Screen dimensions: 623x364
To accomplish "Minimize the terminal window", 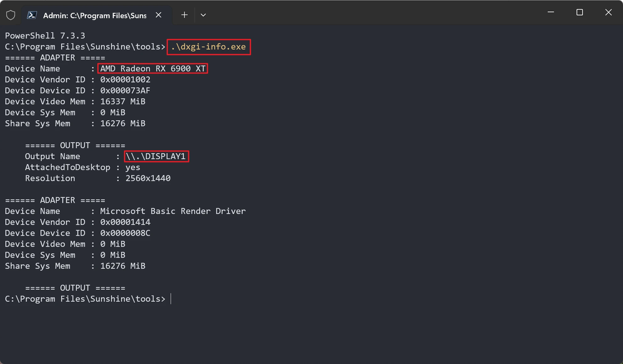I will [x=551, y=13].
